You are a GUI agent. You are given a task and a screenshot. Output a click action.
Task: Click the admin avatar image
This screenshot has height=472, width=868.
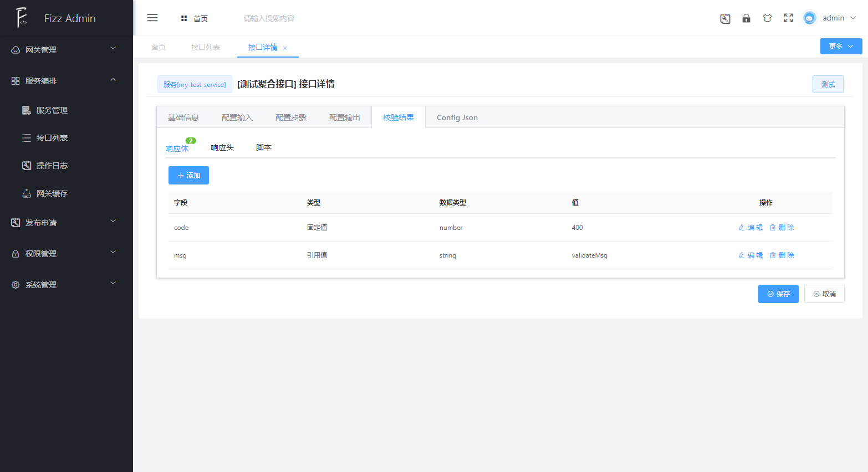(x=810, y=18)
